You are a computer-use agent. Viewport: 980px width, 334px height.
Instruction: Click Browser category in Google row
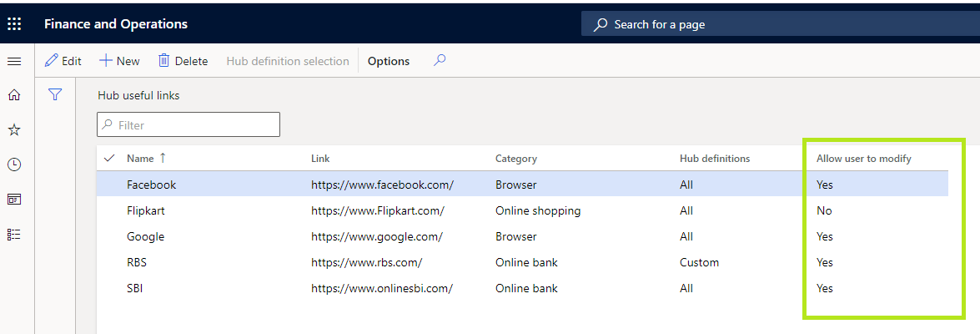point(516,236)
